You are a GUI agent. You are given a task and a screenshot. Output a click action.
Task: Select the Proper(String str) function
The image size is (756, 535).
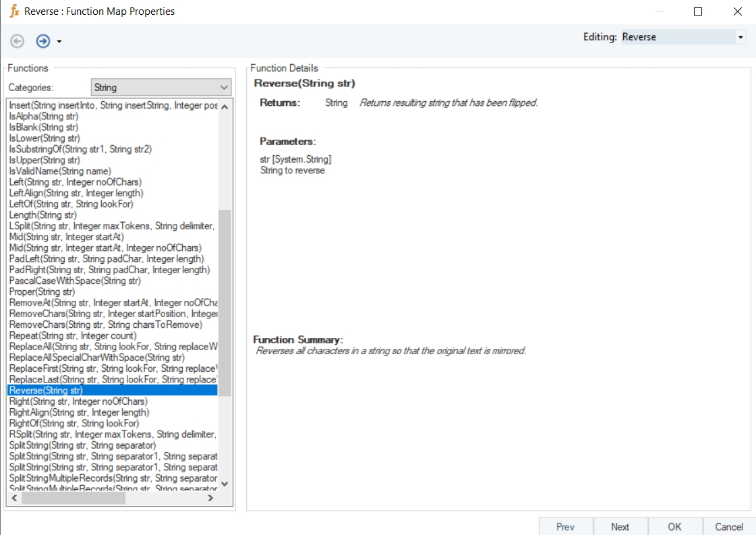point(42,292)
